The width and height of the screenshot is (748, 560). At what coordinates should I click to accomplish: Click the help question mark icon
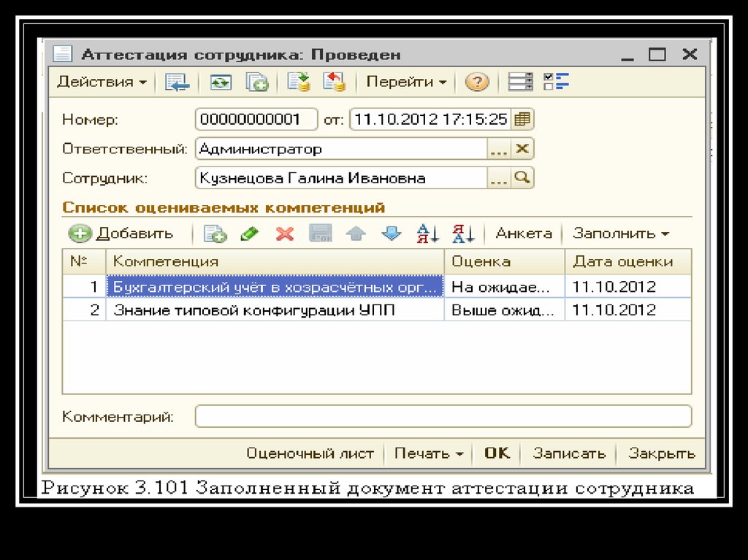pyautogui.click(x=476, y=82)
